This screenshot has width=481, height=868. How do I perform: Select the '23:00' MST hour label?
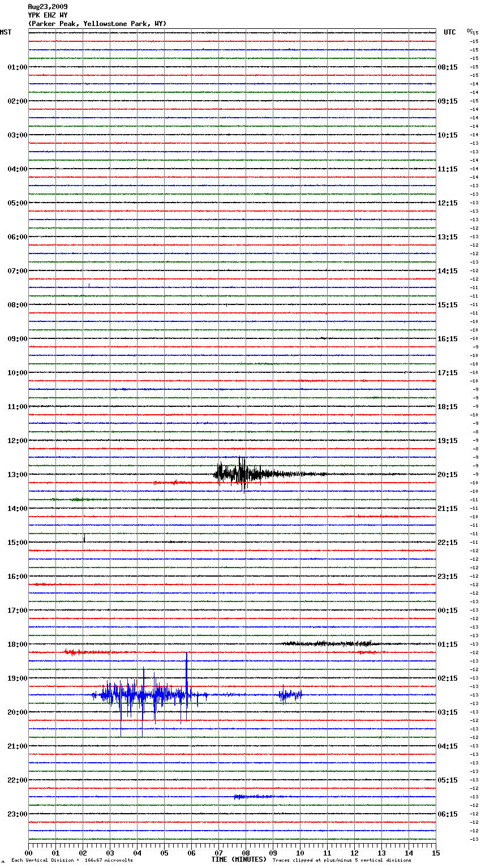click(18, 814)
